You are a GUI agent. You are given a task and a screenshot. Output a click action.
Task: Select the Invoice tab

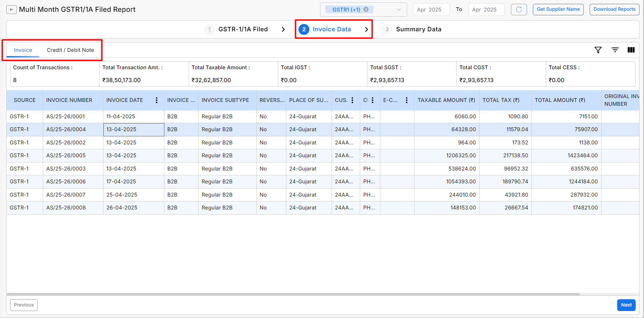23,50
